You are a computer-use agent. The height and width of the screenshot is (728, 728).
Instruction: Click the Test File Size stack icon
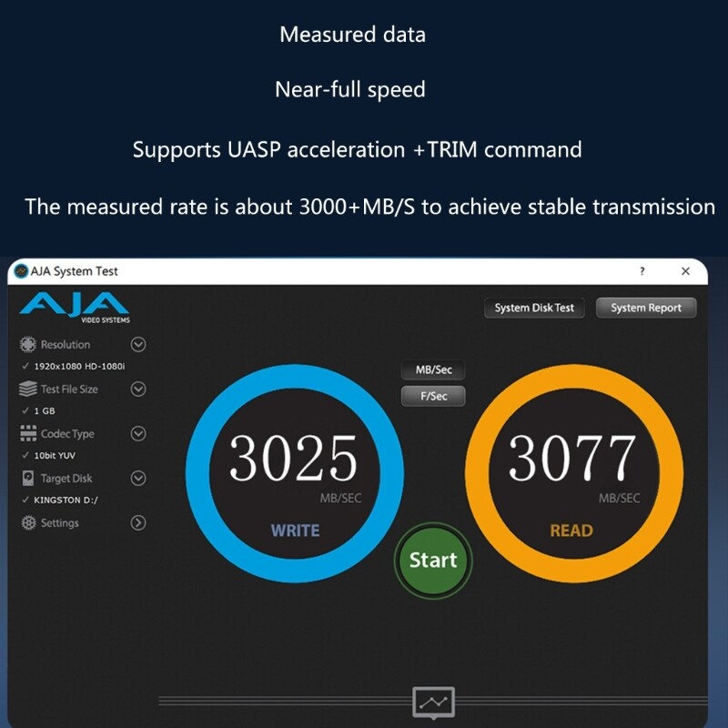pos(28,389)
